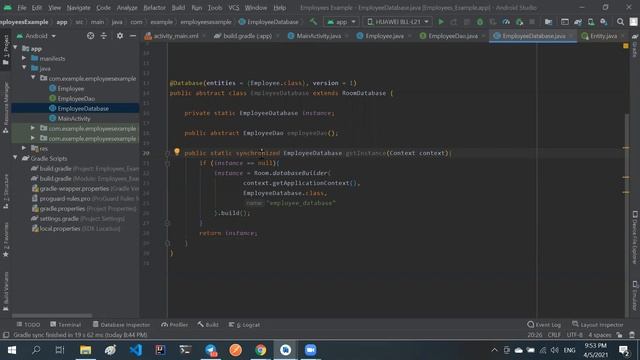This screenshot has height=360, width=640.
Task: Open Project Structure toolbar icon
Action: pyautogui.click(x=548, y=22)
